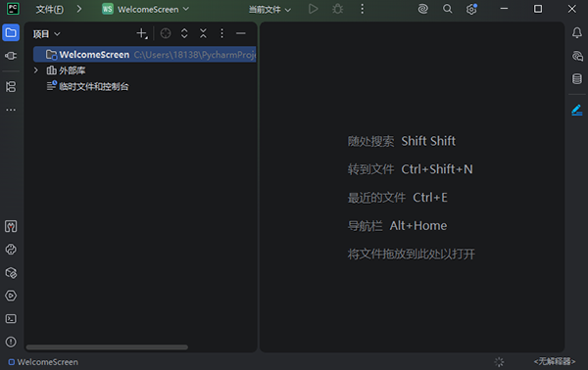Click the project panel horizontal scrollbar

coord(107,347)
